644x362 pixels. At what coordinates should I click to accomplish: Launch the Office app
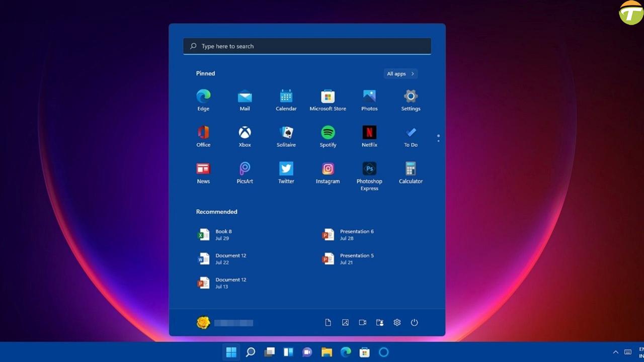point(203,136)
